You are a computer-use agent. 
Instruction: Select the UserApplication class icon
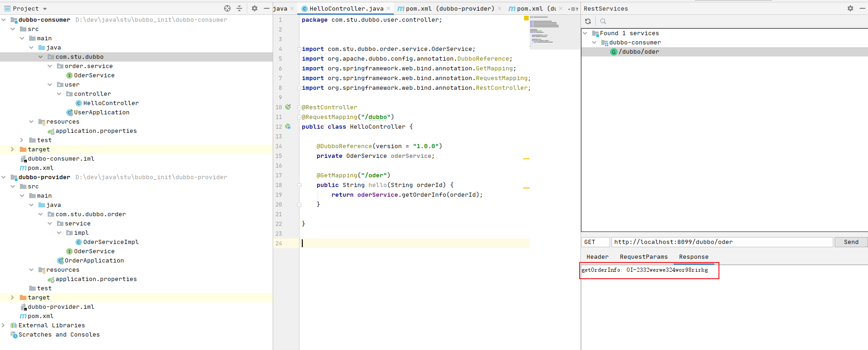(69, 112)
